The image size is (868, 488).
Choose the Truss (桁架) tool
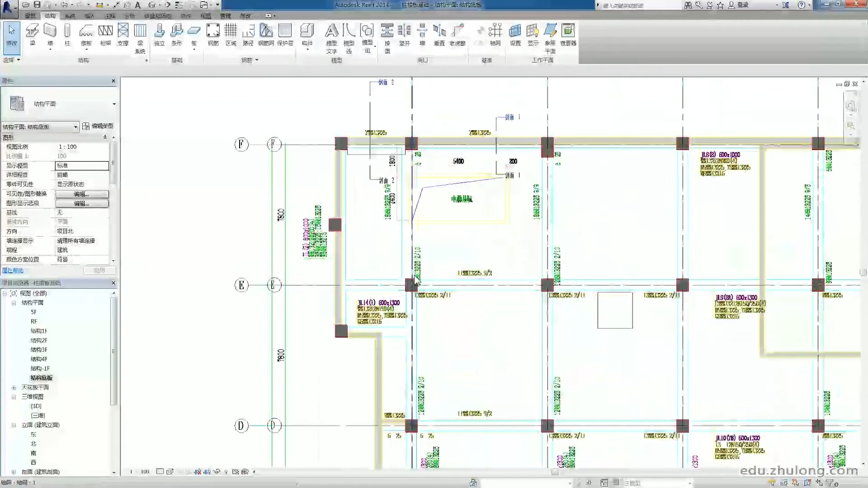(105, 35)
